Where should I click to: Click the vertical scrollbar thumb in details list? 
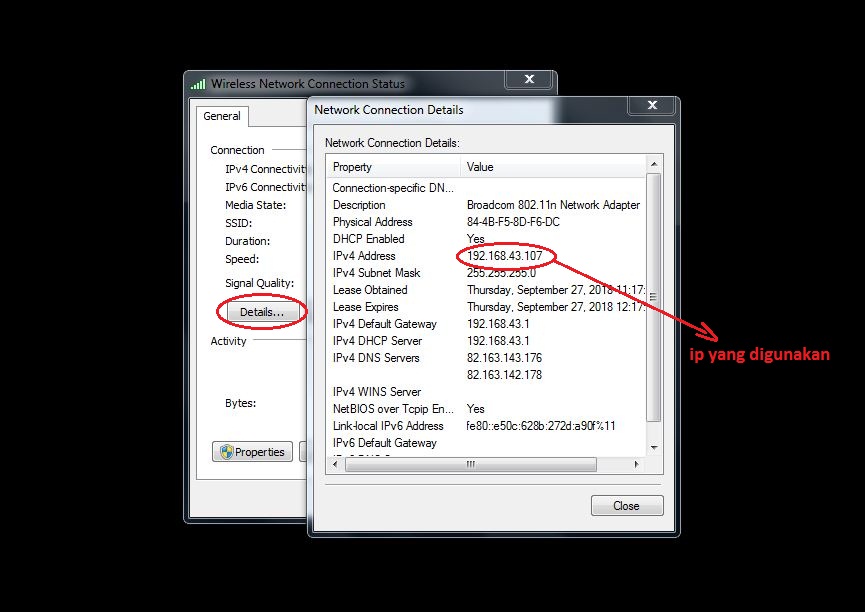point(654,297)
